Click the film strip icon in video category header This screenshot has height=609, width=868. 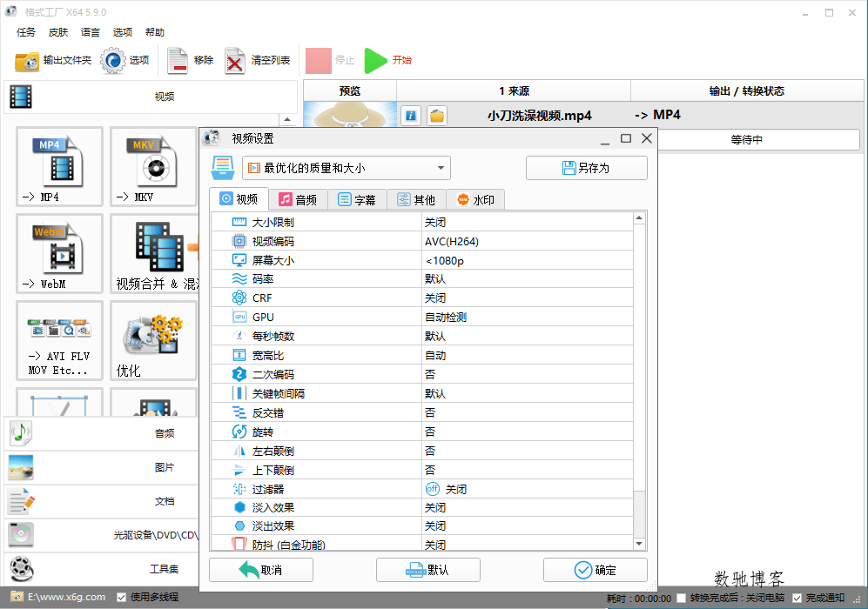[21, 97]
